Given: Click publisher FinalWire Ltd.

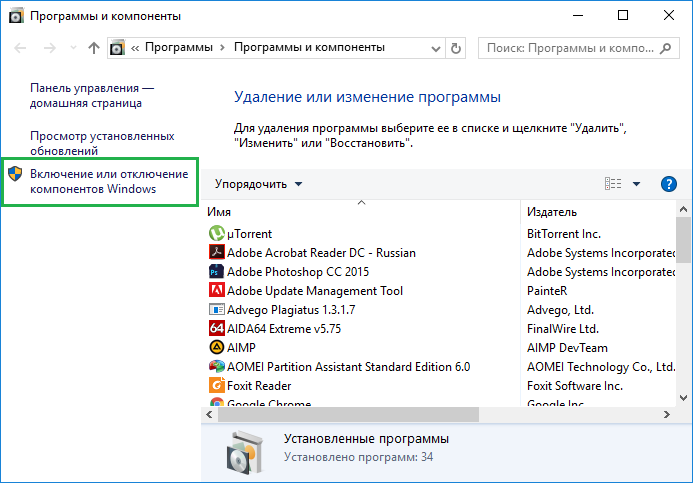Looking at the screenshot, I should (563, 329).
